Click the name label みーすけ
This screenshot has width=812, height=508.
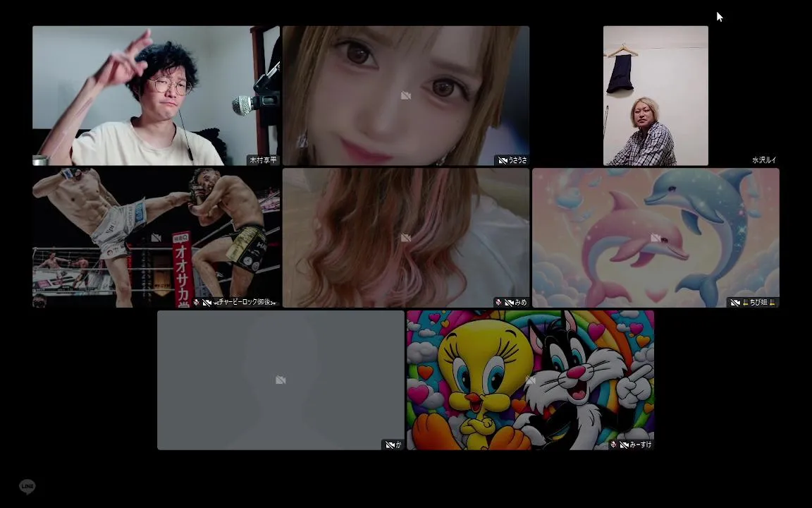[x=641, y=445]
